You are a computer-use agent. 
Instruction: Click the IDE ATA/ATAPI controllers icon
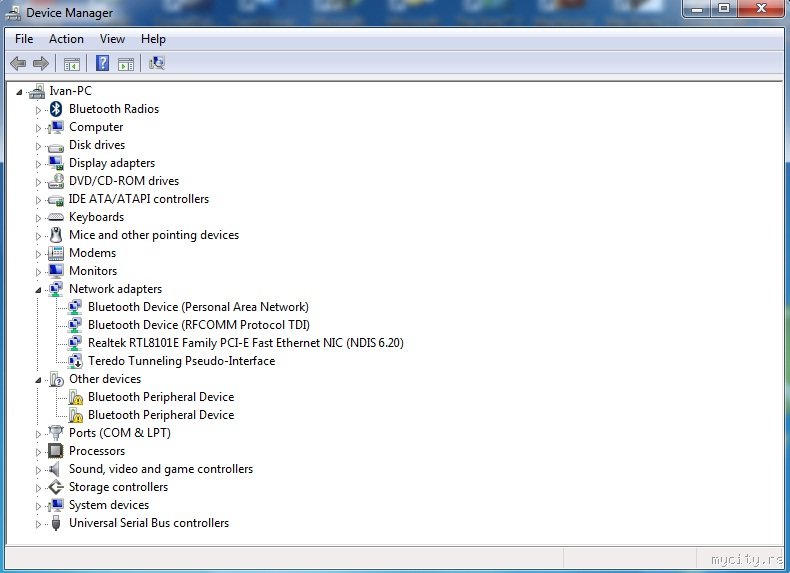click(55, 200)
